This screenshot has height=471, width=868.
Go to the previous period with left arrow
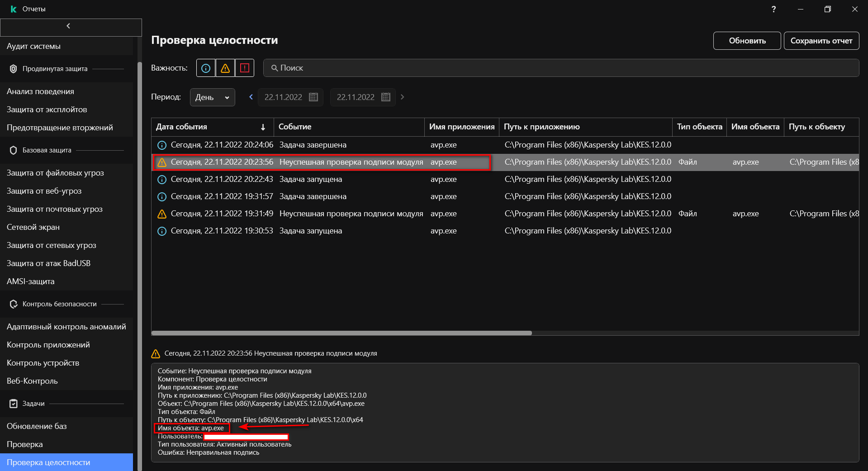coord(251,97)
